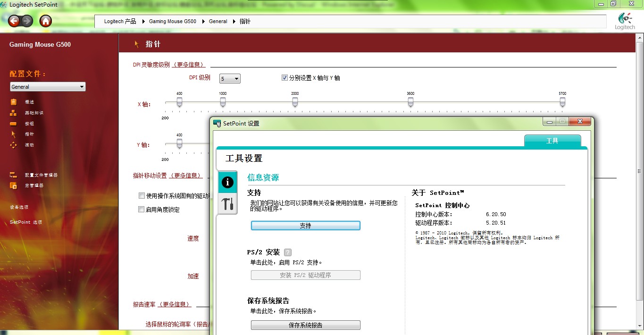Switch to the 工具 tab
644x335 pixels.
pos(552,141)
